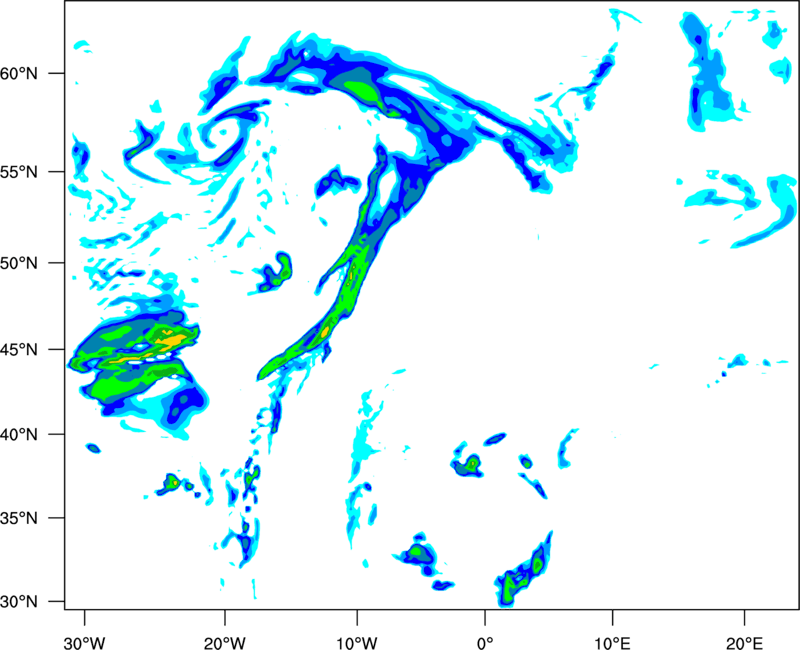Click the 10°W longitude label
This screenshot has height=650, width=800.
pos(357,643)
